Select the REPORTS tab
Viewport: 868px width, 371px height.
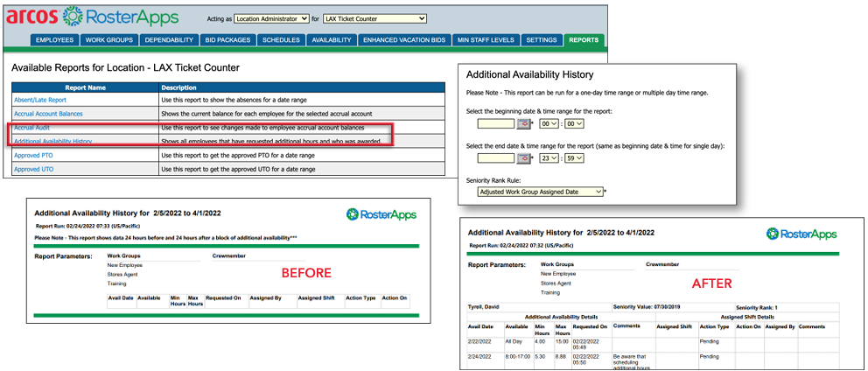pyautogui.click(x=584, y=40)
